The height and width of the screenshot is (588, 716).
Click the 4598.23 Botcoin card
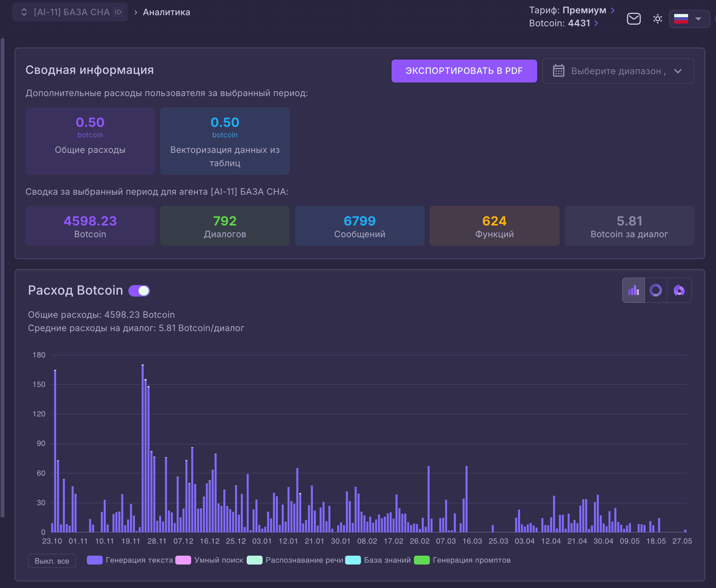tap(90, 226)
